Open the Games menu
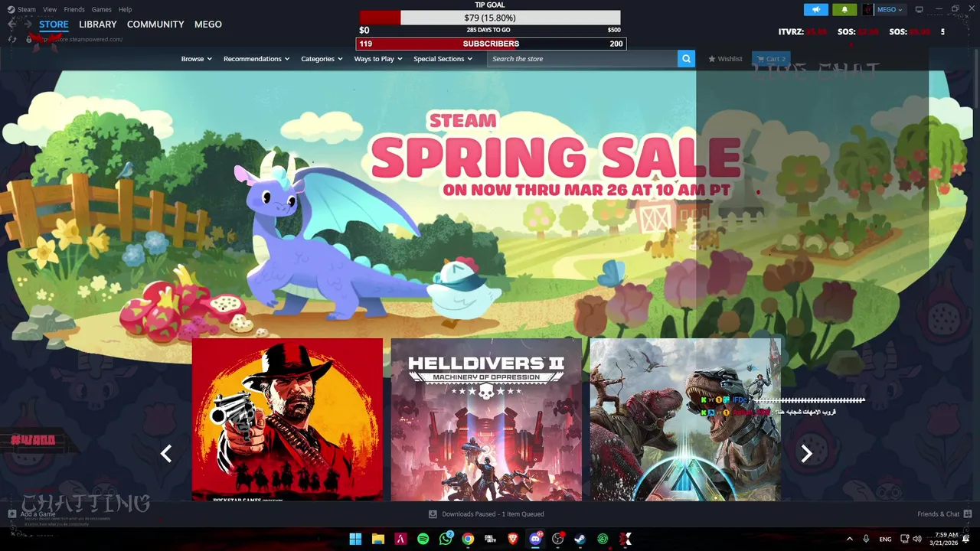Image resolution: width=980 pixels, height=551 pixels. point(102,9)
